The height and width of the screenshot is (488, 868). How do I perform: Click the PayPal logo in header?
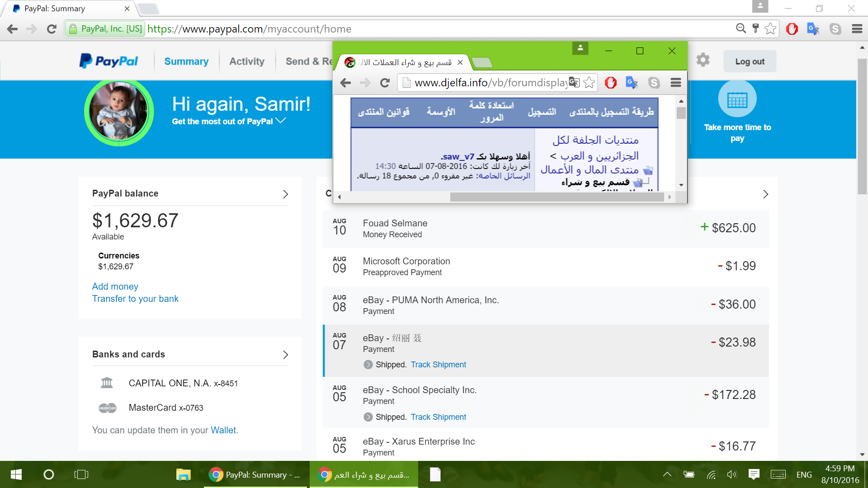pos(109,61)
